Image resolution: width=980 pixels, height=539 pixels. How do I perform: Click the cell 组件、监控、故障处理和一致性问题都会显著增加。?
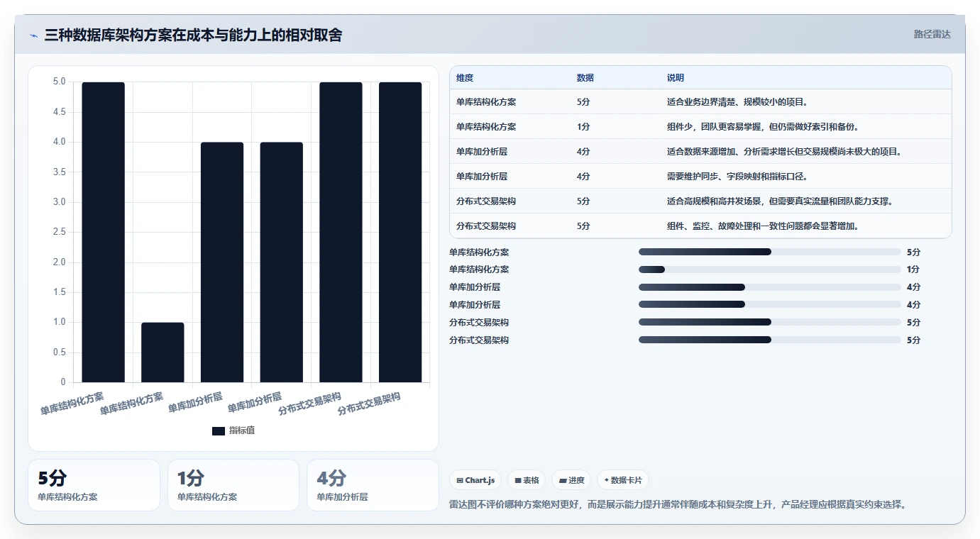[x=763, y=226]
